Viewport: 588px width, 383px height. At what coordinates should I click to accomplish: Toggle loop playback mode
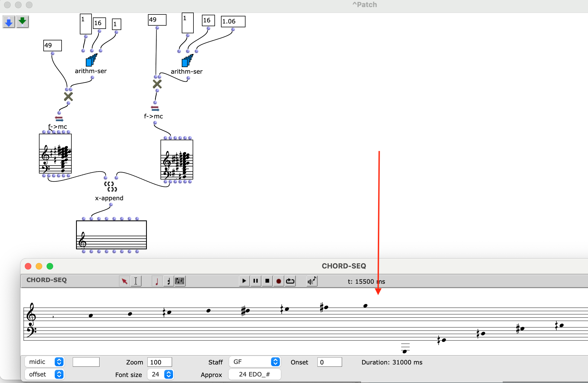click(290, 281)
